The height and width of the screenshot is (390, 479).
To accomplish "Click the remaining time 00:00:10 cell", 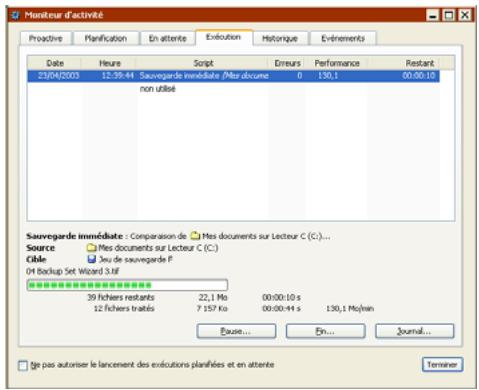I will [418, 76].
